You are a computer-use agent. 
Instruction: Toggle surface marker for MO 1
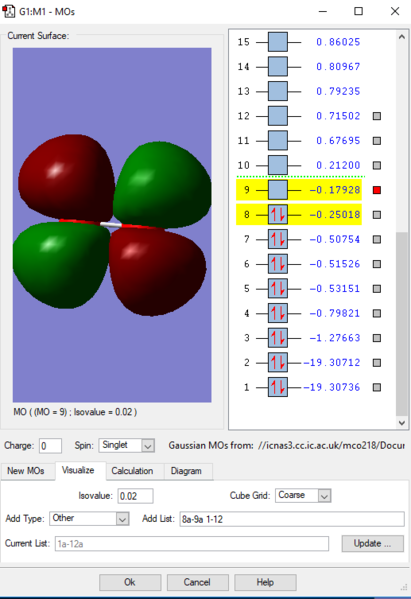tap(377, 387)
